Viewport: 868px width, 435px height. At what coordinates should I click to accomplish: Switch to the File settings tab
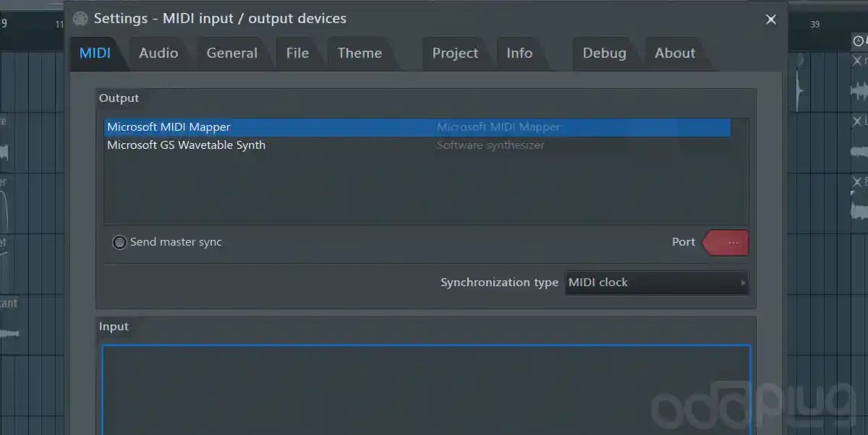pyautogui.click(x=299, y=53)
